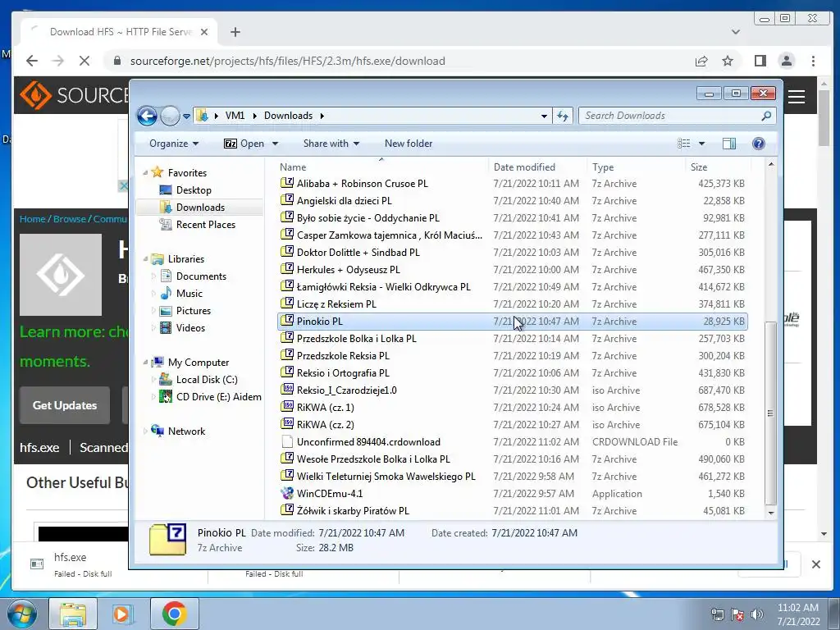Select Downloads in the navigation pane
Screen dimensions: 840x630
coord(200,208)
